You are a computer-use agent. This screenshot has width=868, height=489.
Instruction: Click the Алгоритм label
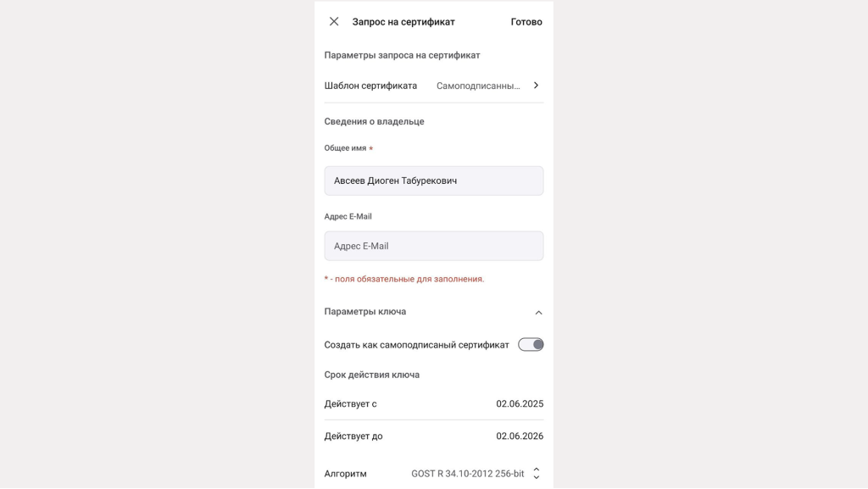346,474
